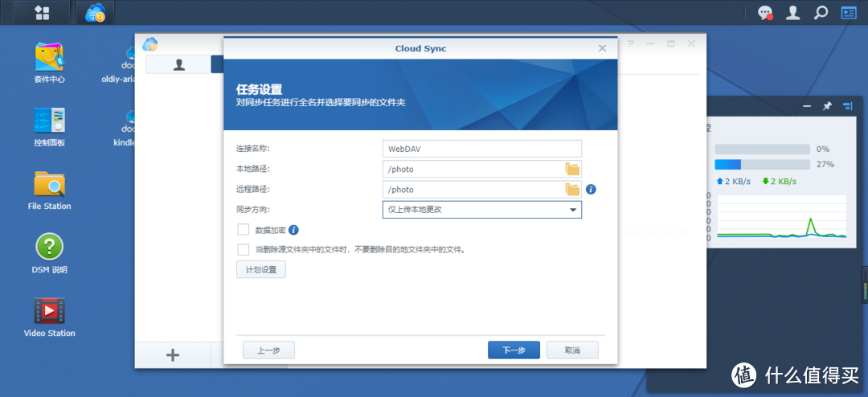Viewport: 868px width, 397px height.
Task: Click the 连接名称 WebDAV field
Action: (x=481, y=149)
